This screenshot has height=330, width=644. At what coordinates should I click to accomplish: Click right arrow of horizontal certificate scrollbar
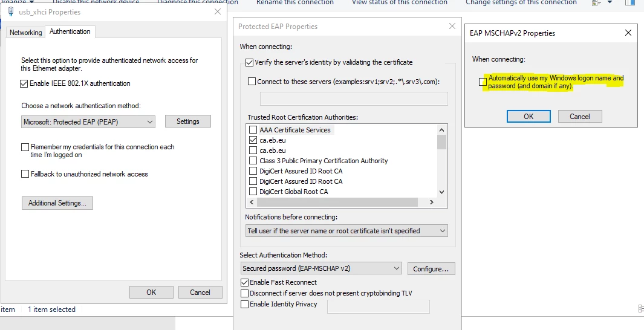pyautogui.click(x=432, y=202)
